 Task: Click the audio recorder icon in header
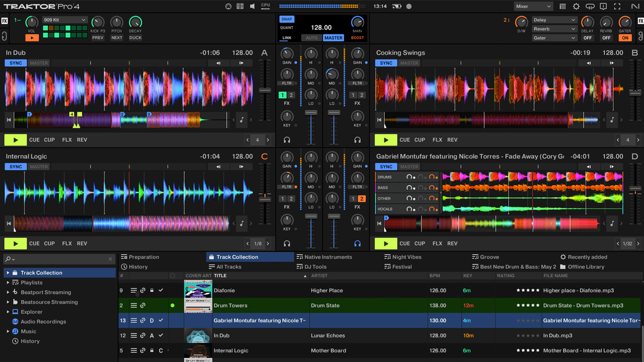tap(409, 7)
